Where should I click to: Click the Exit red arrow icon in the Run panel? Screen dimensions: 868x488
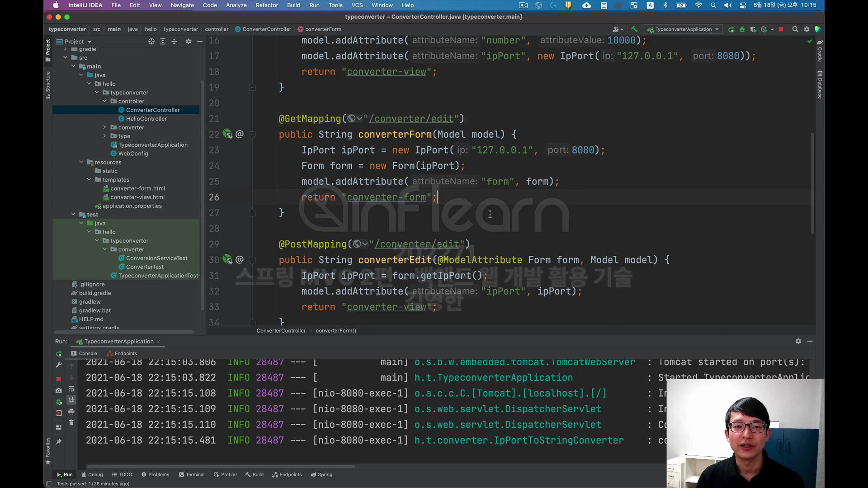[x=59, y=413]
